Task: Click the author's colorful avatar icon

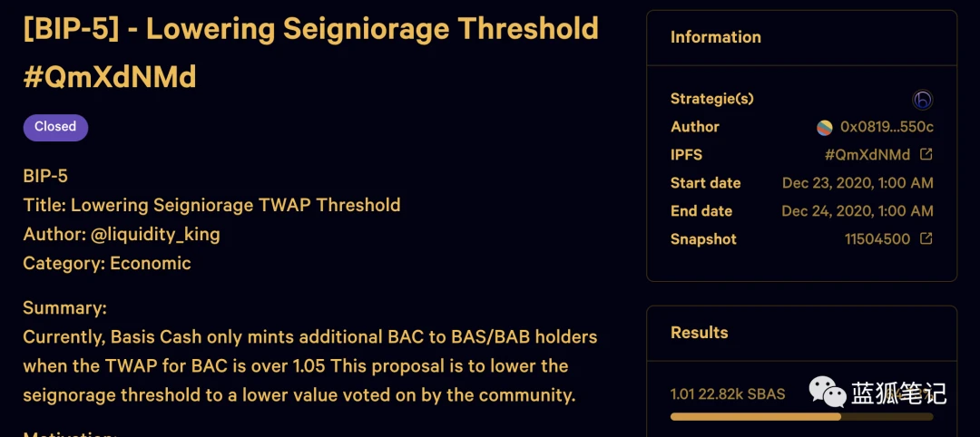Action: coord(824,127)
